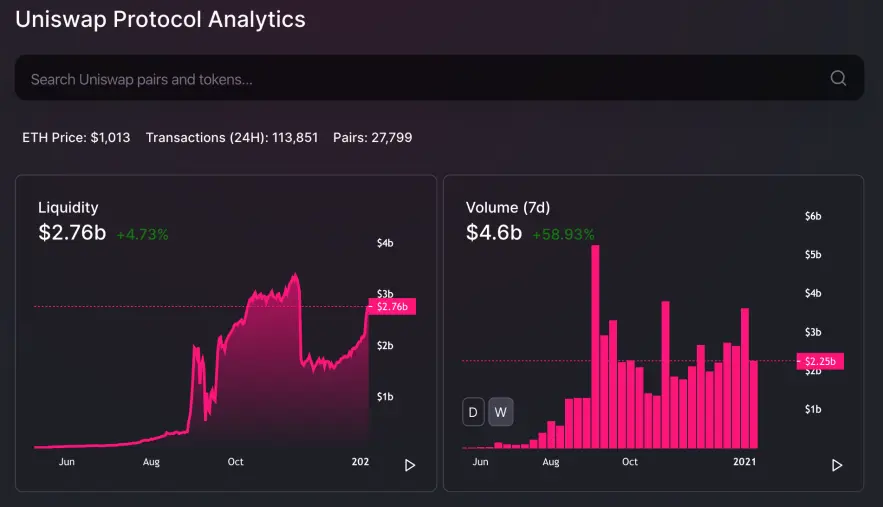Click the Aug label on Volume chart axis
Viewport: 883px width, 507px height.
pos(551,462)
